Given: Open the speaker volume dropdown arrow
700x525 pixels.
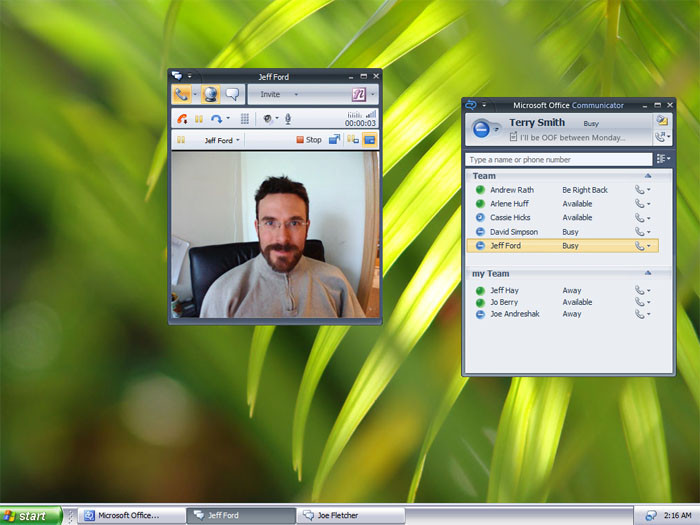Looking at the screenshot, I should pos(277,118).
